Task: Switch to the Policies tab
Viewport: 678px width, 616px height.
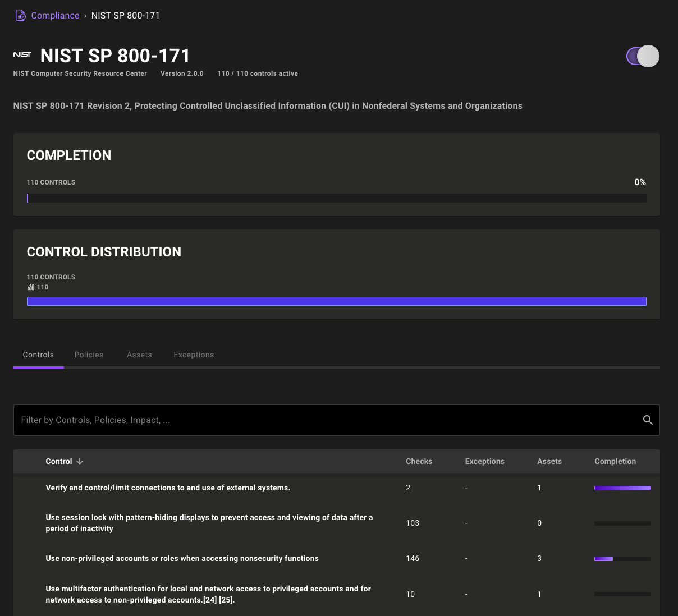Action: click(89, 355)
